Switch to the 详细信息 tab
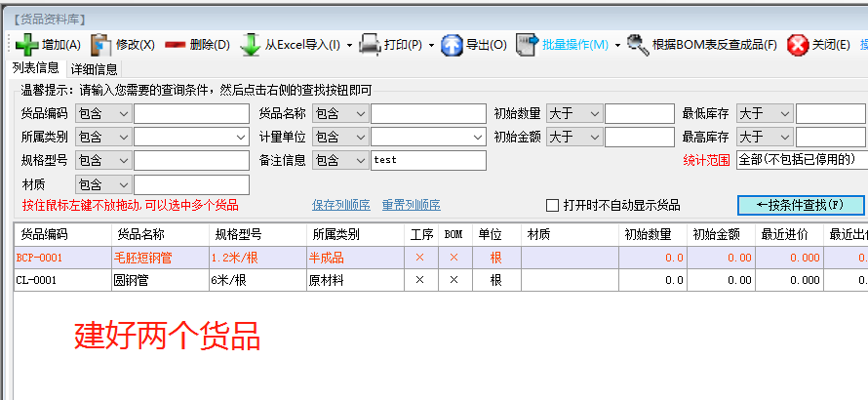868x400 pixels. tap(94, 69)
